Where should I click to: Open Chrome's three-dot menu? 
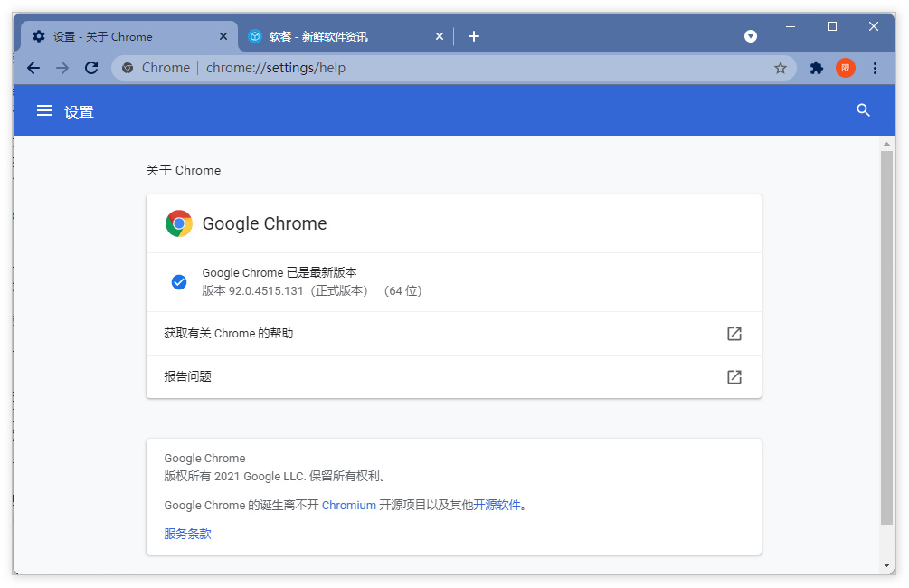click(875, 68)
